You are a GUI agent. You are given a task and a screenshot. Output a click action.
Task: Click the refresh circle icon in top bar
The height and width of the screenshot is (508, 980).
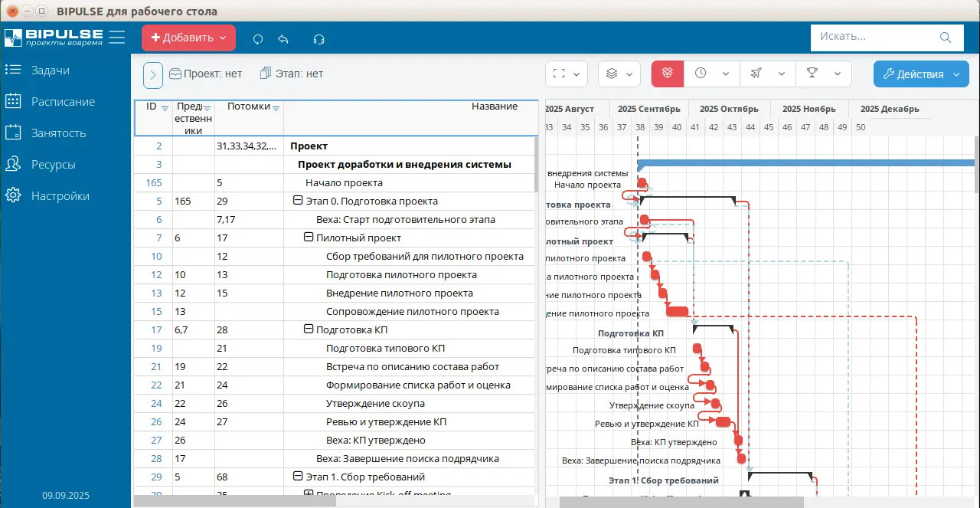pyautogui.click(x=258, y=38)
